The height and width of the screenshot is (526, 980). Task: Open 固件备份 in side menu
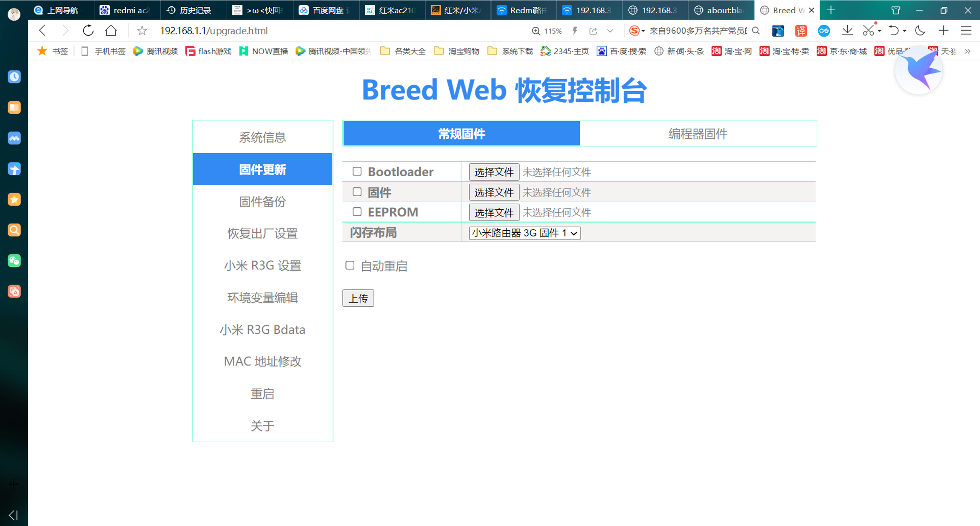click(262, 202)
